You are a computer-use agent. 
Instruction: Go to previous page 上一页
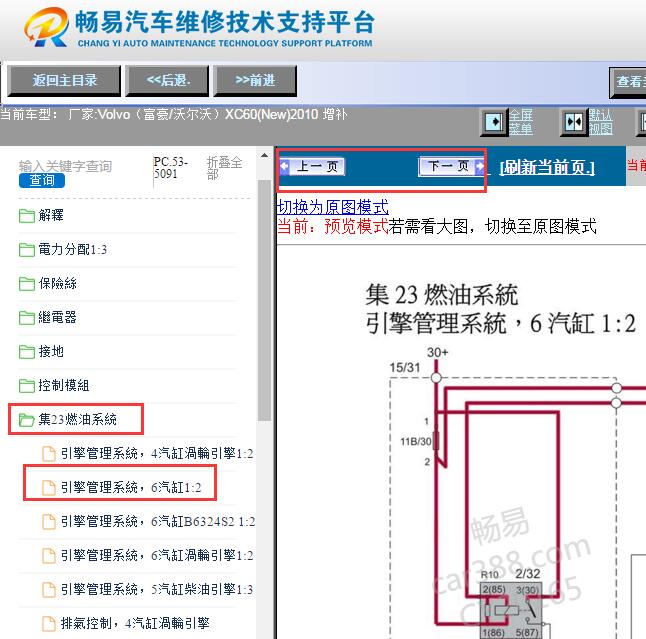point(312,166)
